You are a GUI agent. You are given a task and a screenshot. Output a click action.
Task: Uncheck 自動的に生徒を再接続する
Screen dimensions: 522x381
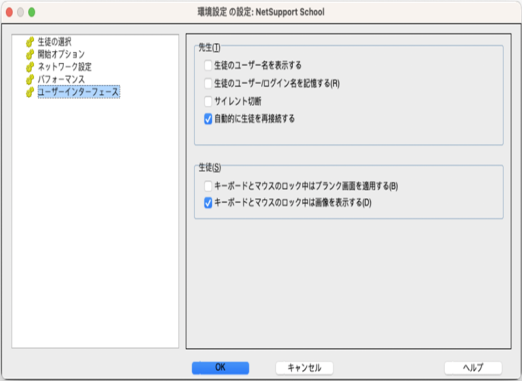[x=208, y=119]
